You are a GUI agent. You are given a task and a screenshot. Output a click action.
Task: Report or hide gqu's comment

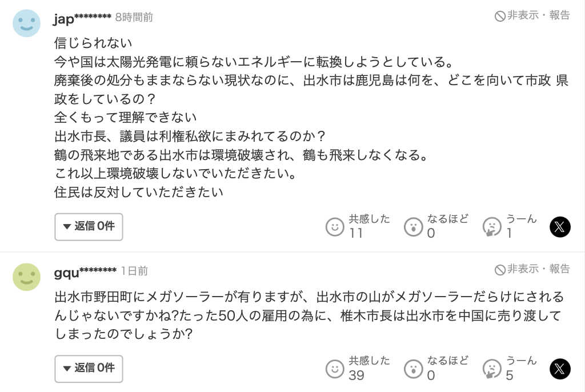(x=532, y=269)
